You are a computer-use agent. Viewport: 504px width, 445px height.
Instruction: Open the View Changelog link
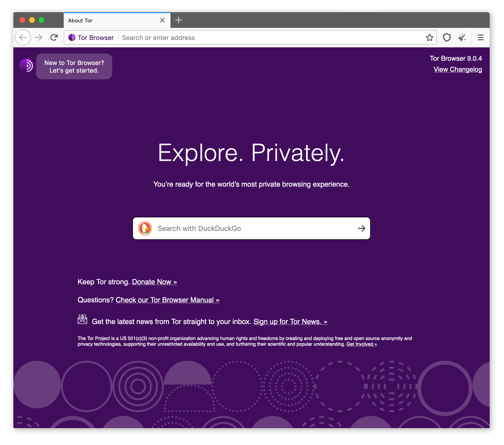coord(458,69)
